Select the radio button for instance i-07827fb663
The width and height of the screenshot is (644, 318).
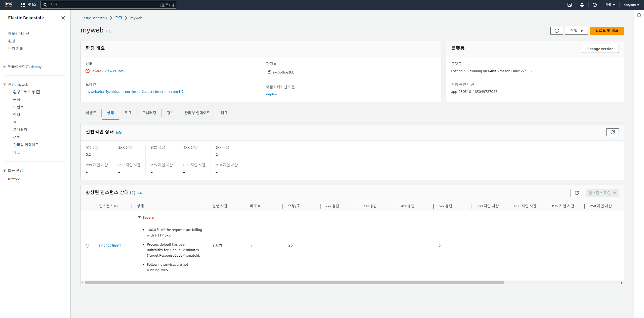point(87,246)
